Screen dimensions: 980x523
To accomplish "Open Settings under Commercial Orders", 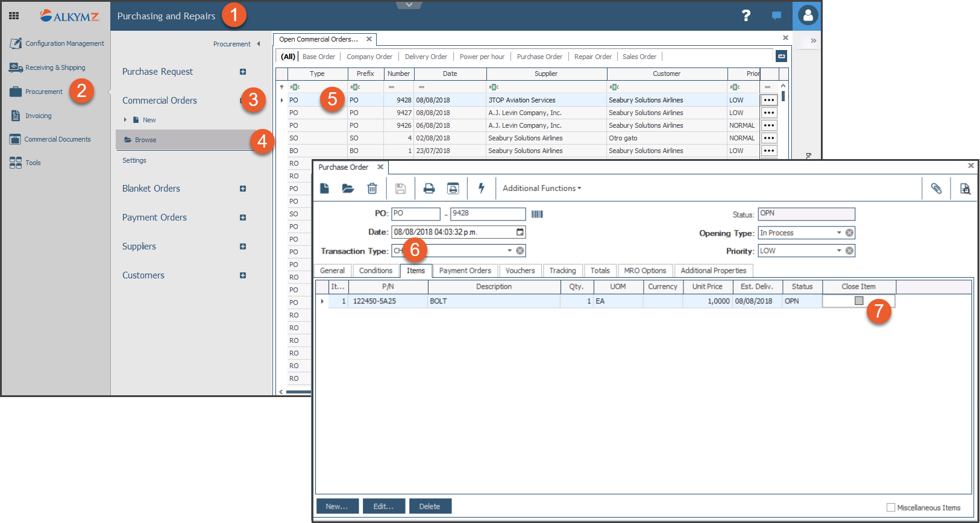I will [134, 160].
